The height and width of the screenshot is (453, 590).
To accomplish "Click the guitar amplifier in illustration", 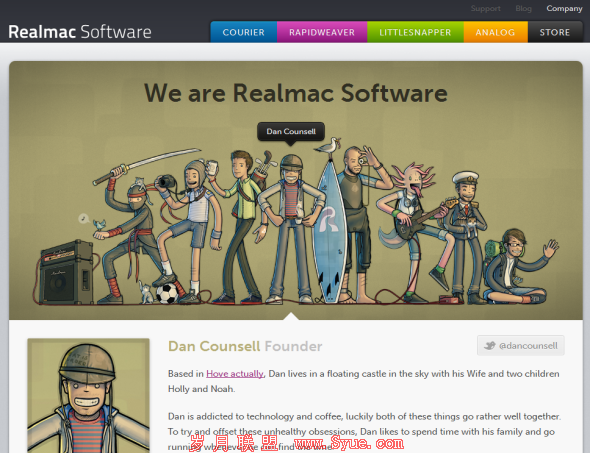I will [x=66, y=273].
